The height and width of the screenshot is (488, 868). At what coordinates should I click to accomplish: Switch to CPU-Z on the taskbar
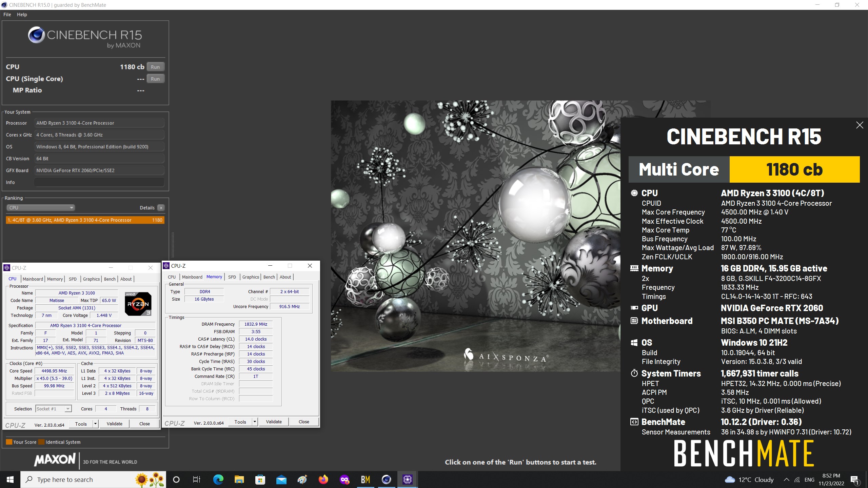pos(407,480)
